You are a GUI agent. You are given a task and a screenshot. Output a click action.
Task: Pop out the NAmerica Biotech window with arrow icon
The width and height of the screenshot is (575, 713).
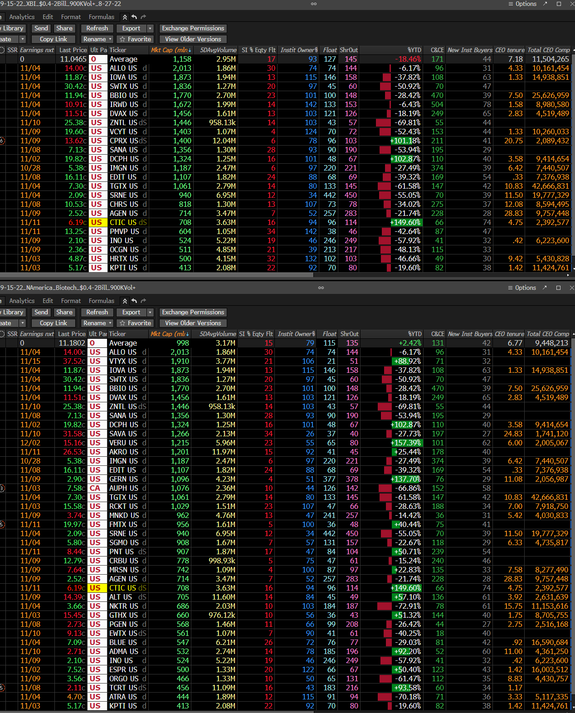(545, 288)
